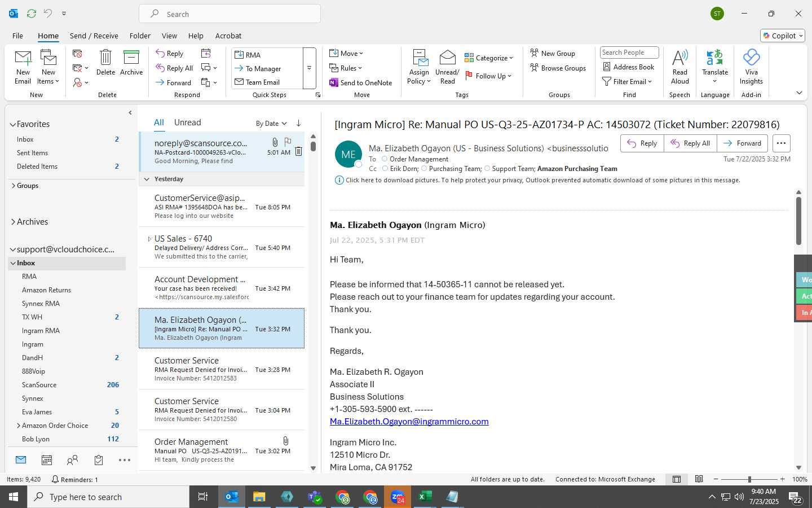Click the Search People field
Screen dimensions: 812x508
click(629, 52)
